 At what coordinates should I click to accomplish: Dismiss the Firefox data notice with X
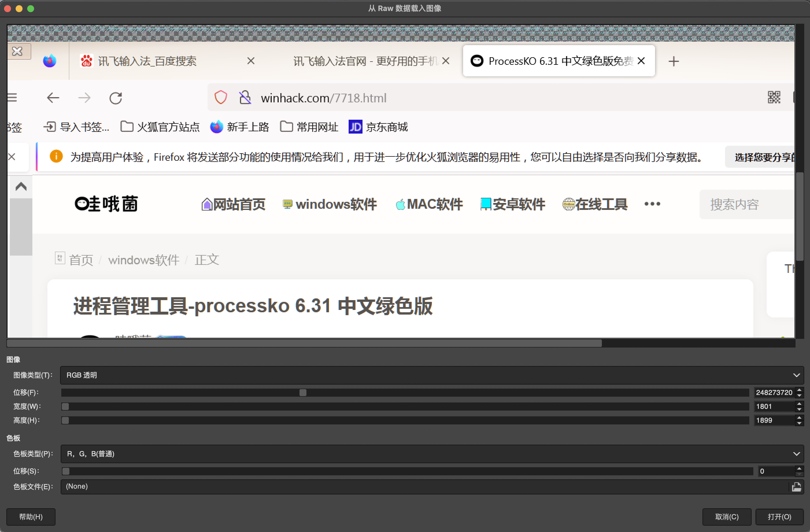click(x=12, y=157)
